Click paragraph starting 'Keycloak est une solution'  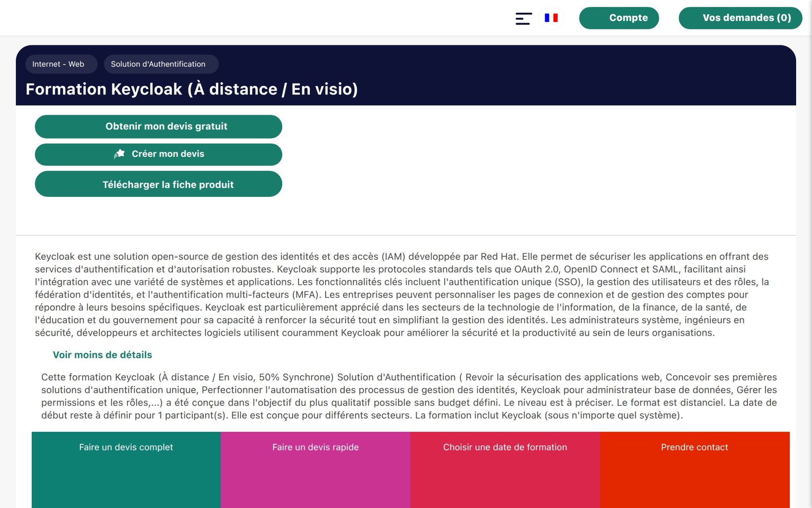coord(402,294)
